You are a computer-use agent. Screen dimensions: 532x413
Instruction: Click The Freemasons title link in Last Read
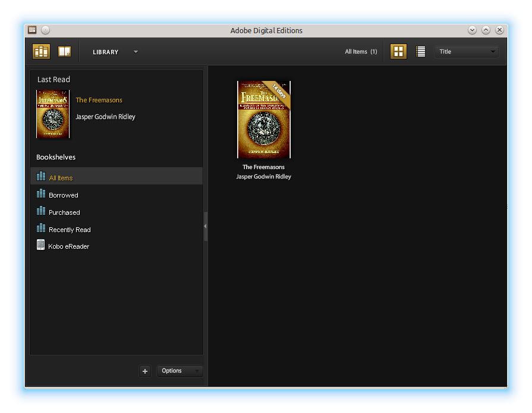click(x=99, y=100)
